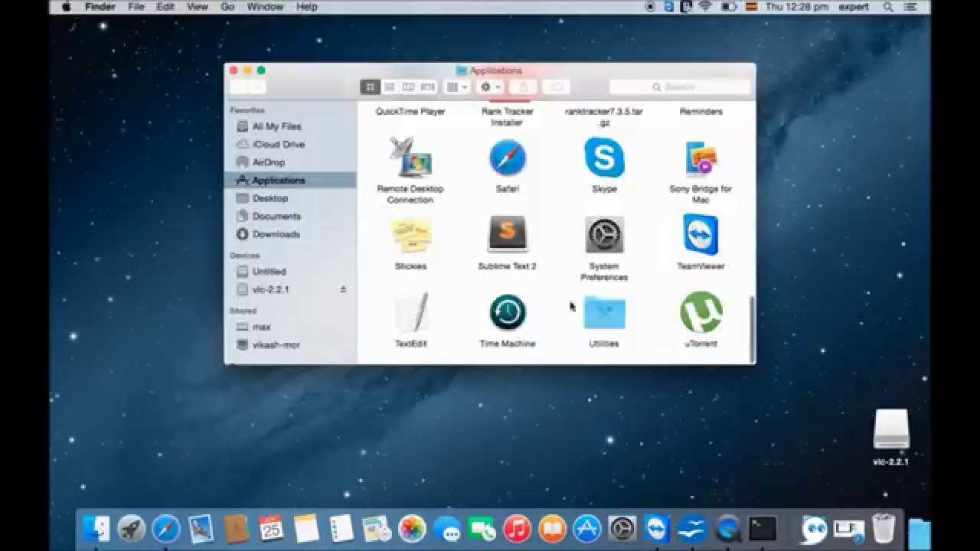
Task: Click the Wi-Fi status icon
Action: pyautogui.click(x=705, y=7)
